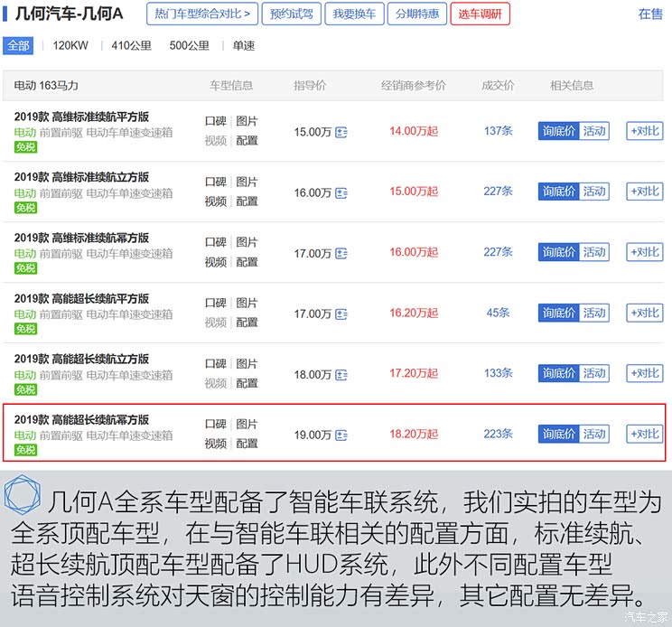View 133条 transaction prices
Image resolution: width=672 pixels, height=627 pixels.
(x=498, y=373)
